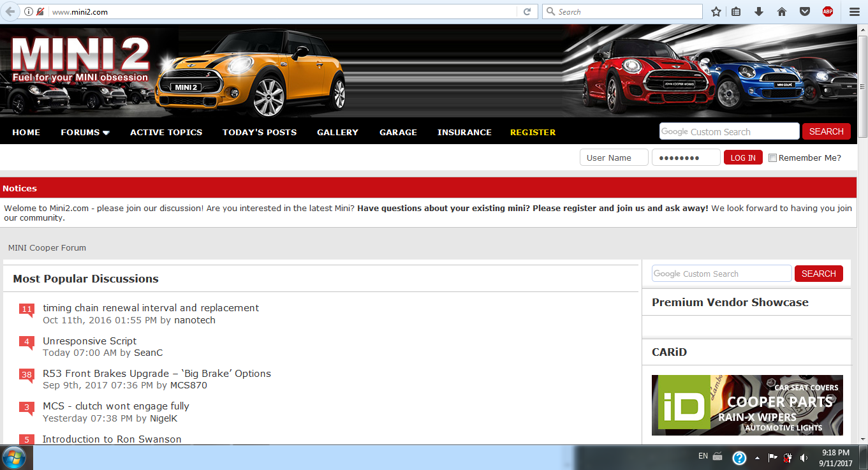Click the User Name input field
Image resolution: width=868 pixels, height=470 pixels.
pos(614,158)
